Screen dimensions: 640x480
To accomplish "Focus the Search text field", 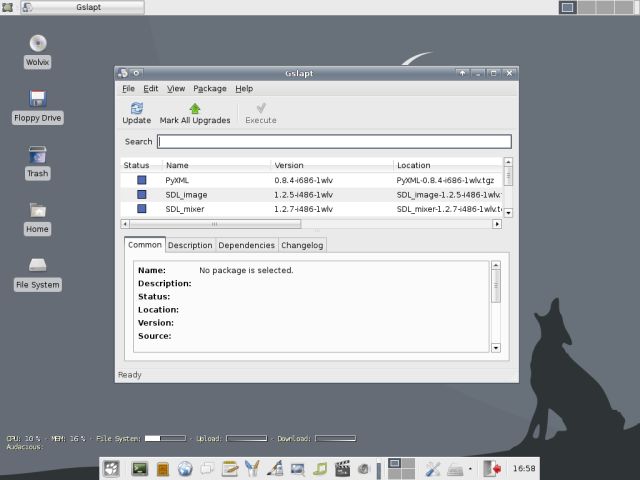I will (334, 142).
